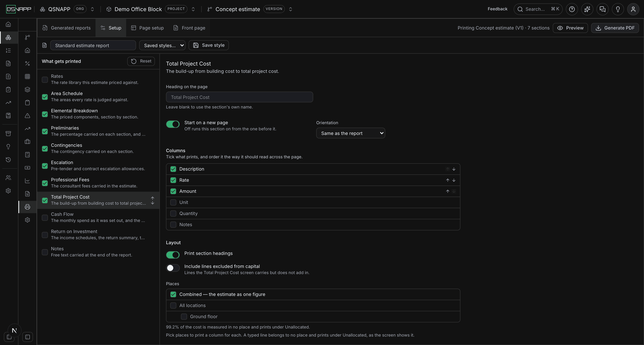Click the archive box icon in the left sidebar
Viewport: 644px width, 345px height.
(8, 134)
